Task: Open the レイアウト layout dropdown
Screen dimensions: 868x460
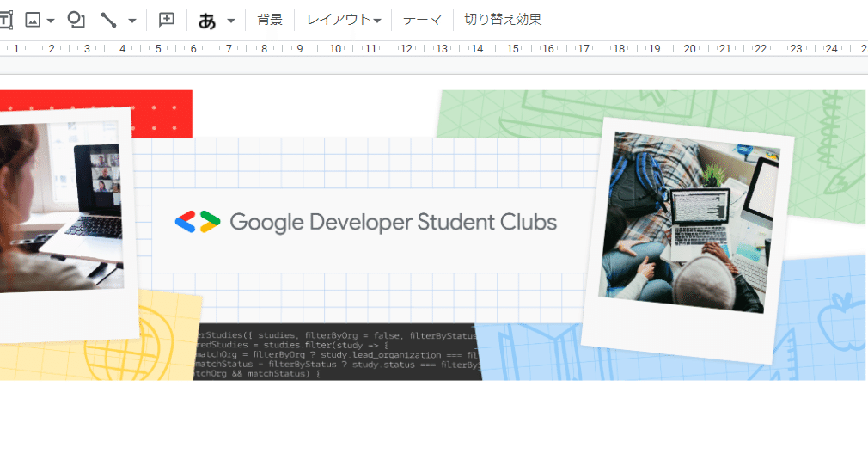Action: click(344, 20)
